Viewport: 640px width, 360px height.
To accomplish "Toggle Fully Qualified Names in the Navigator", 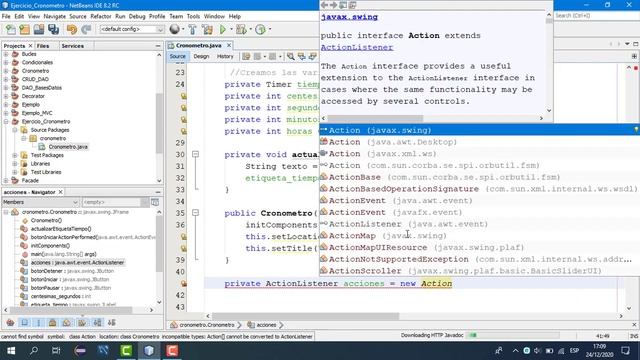I will 82,322.
